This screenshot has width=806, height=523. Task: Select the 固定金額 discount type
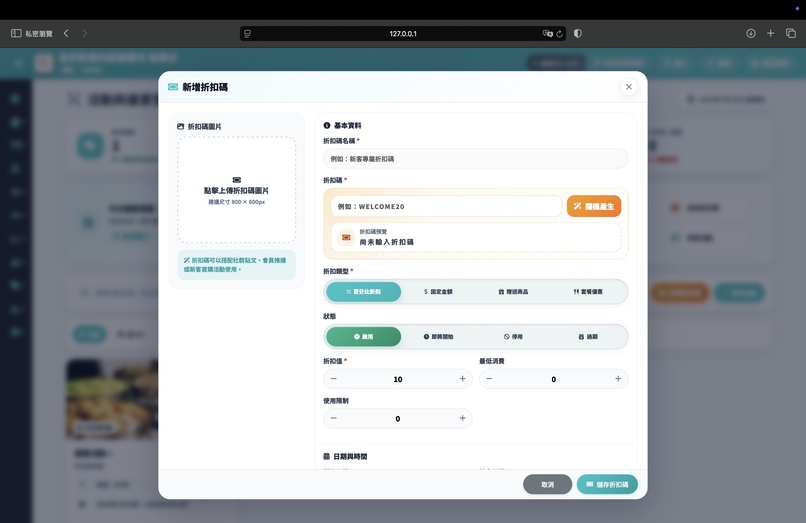[438, 292]
